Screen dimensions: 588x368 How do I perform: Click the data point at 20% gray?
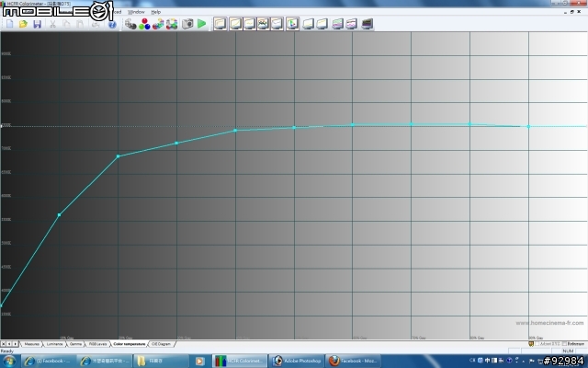coord(119,156)
